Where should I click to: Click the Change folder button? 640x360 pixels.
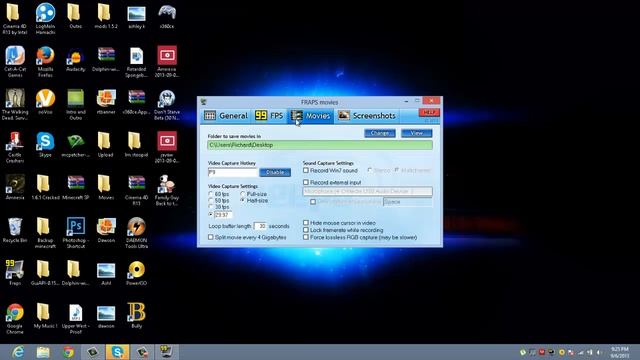pyautogui.click(x=380, y=133)
